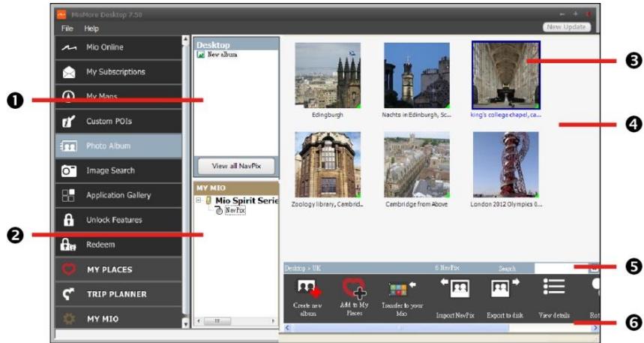Open Redeem sidebar item
The width and height of the screenshot is (644, 343).
tap(118, 245)
